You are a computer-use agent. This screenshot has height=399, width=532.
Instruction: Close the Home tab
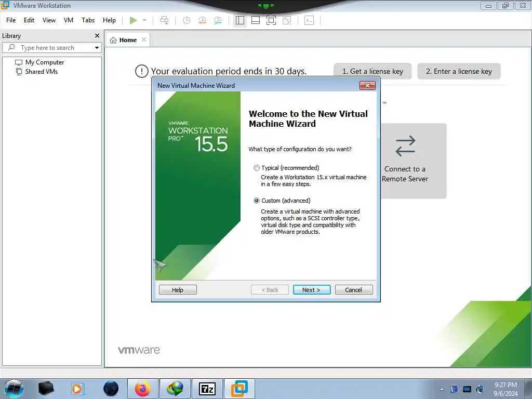(144, 39)
